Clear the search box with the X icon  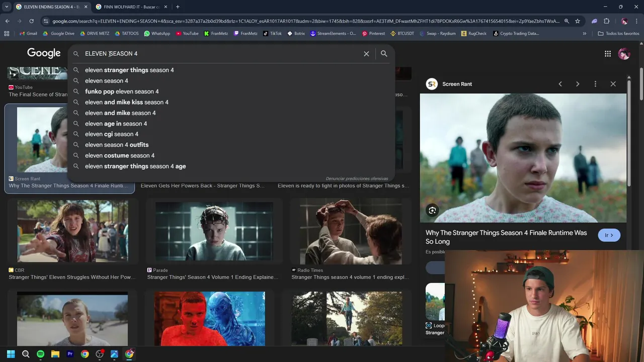pos(366,54)
